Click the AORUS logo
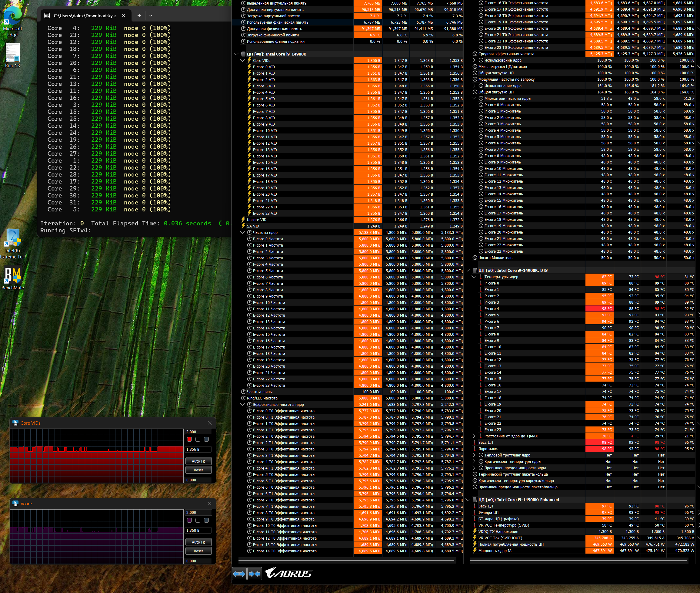The width and height of the screenshot is (700, 593). 288,573
